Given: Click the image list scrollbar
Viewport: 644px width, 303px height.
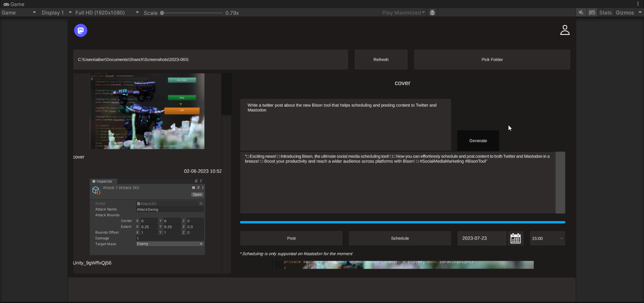Looking at the screenshot, I should [x=226, y=94].
